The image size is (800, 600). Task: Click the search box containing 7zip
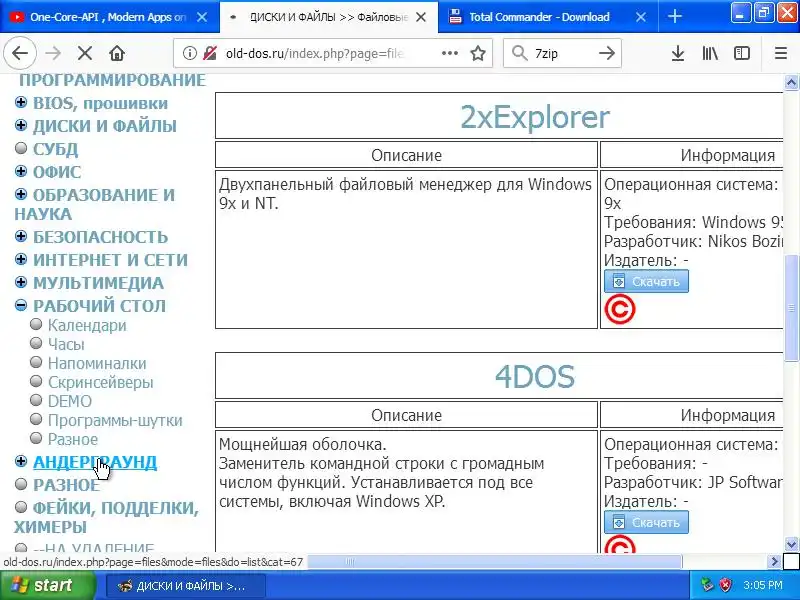tap(562, 53)
